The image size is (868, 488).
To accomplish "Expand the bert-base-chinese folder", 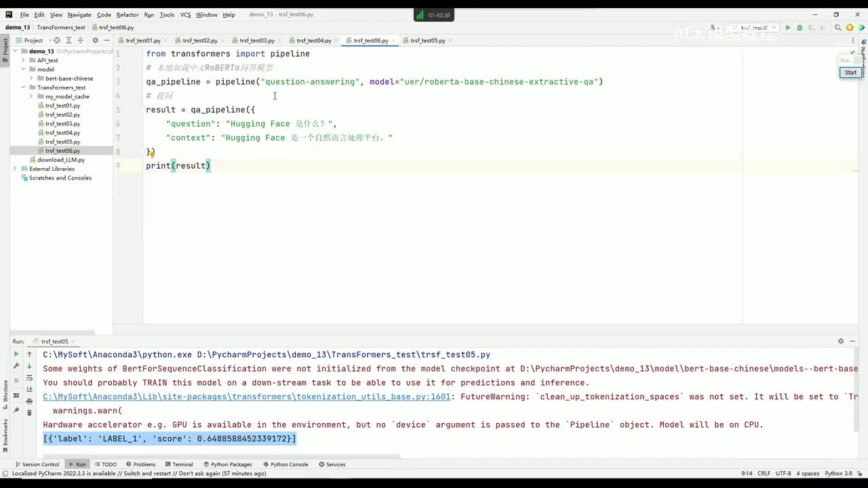I will pyautogui.click(x=31, y=79).
